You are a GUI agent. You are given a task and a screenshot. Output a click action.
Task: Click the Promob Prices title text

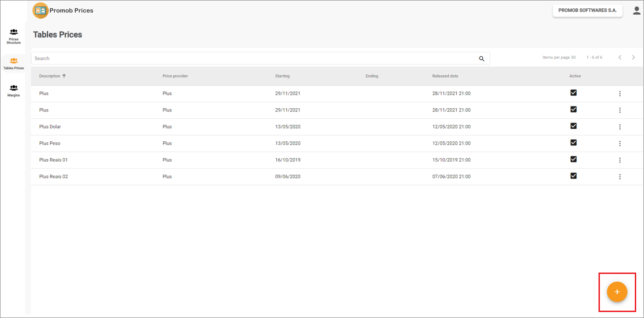click(71, 11)
